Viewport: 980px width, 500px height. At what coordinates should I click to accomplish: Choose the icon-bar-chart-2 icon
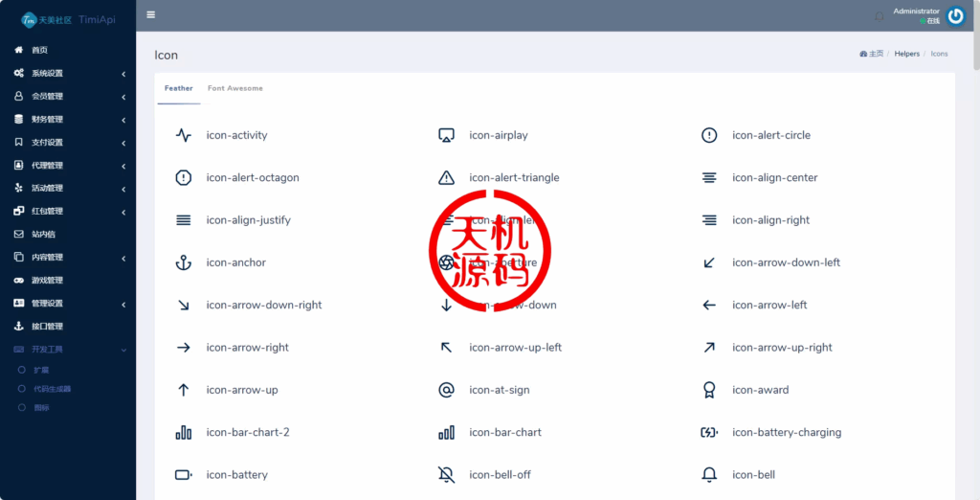point(184,432)
